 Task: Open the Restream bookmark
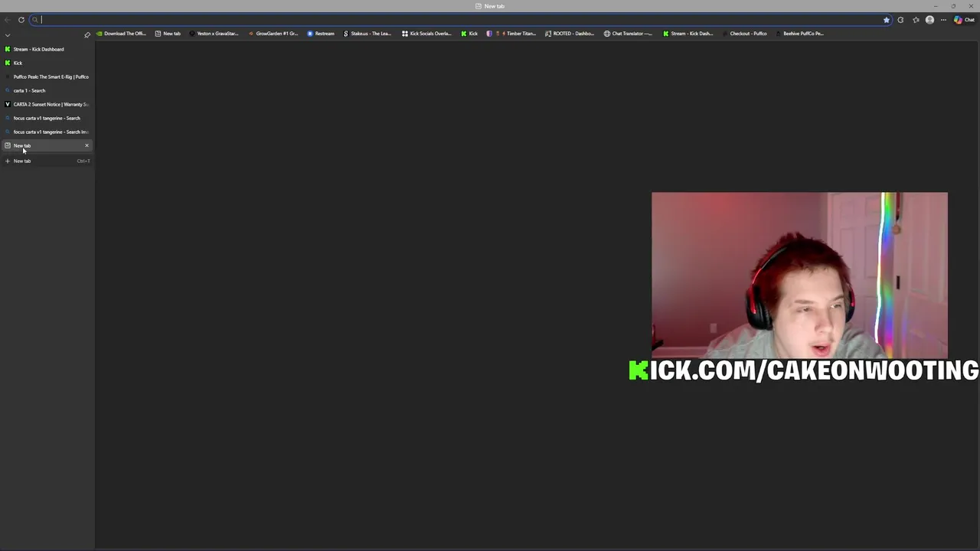pos(321,34)
